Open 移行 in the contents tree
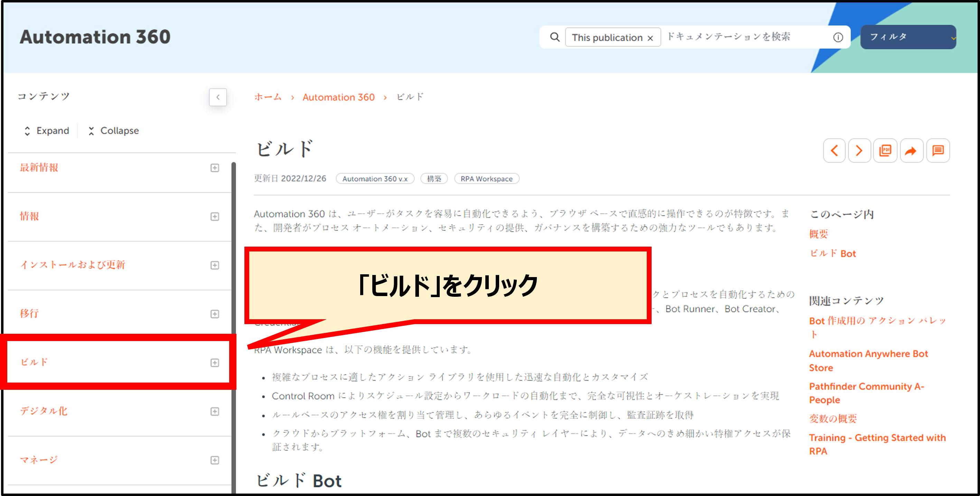 point(29,313)
